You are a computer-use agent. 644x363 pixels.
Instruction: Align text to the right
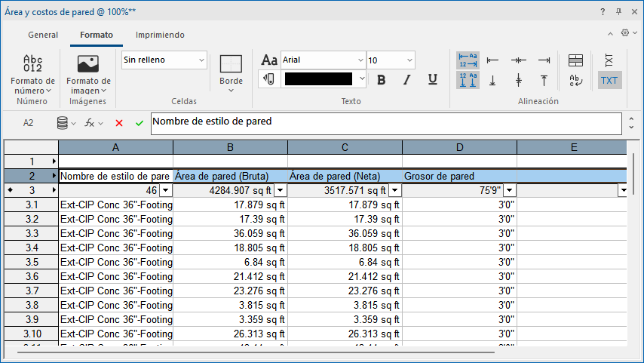coord(544,60)
